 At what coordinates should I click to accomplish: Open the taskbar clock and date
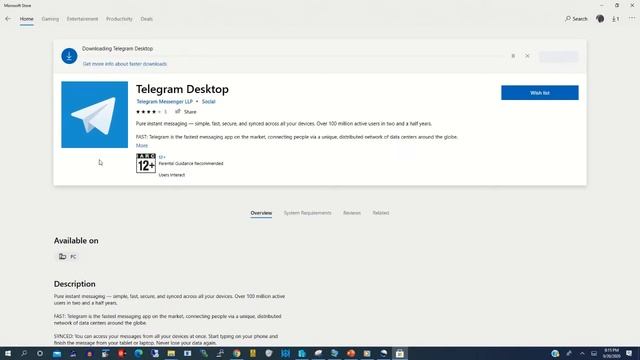coord(611,353)
